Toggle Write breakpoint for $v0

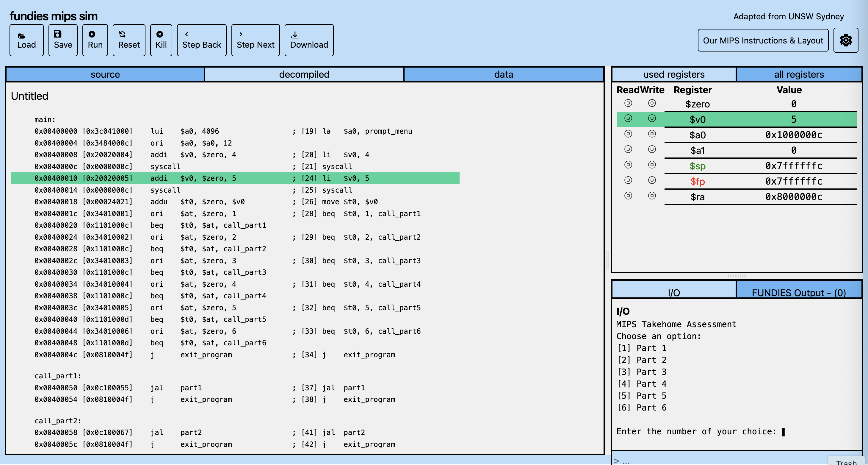coord(652,118)
